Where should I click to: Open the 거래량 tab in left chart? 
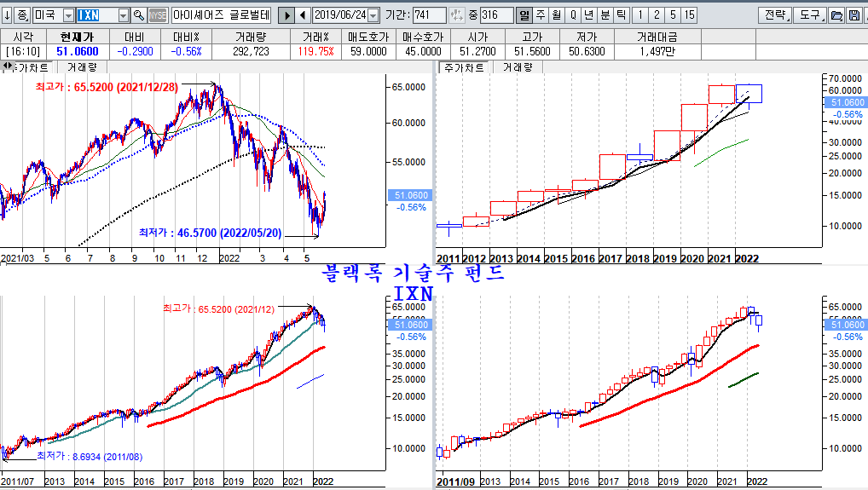pos(82,66)
